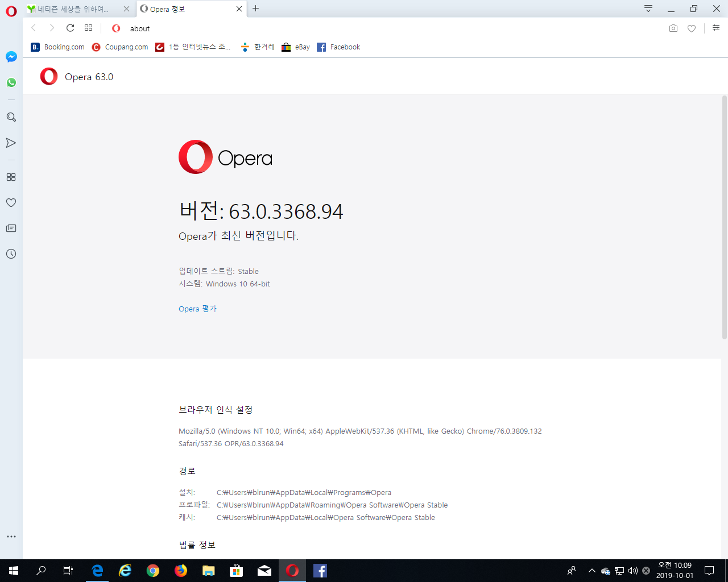Viewport: 728px width, 582px height.
Task: Click the Opera 평가 link
Action: (x=197, y=309)
